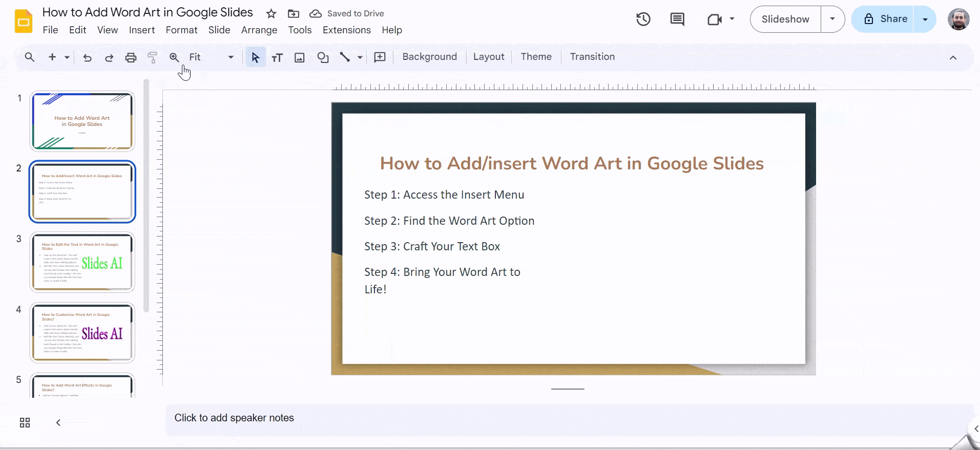Open the File menu
This screenshot has width=980, height=450.
point(50,30)
